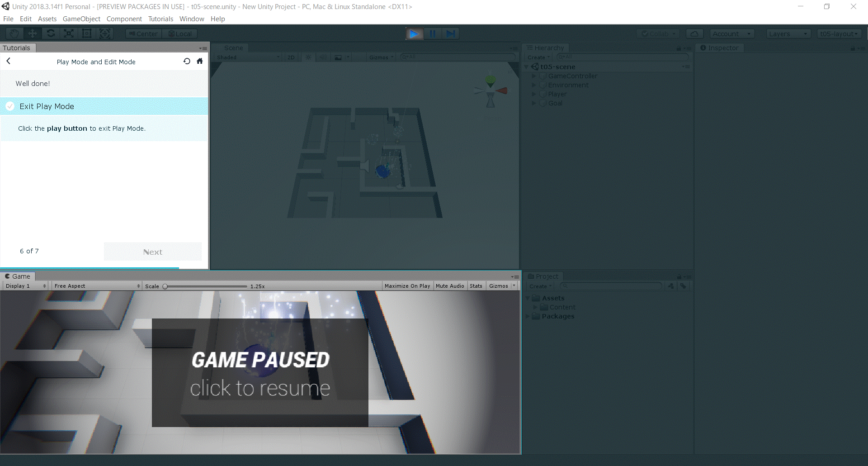Image resolution: width=868 pixels, height=466 pixels.
Task: Open the Tutorials panel options menu
Action: pos(203,48)
